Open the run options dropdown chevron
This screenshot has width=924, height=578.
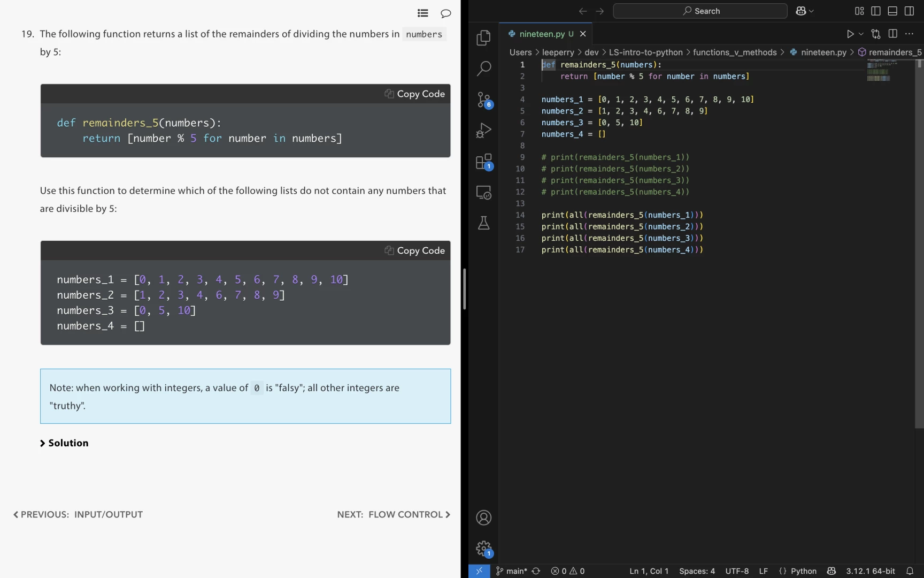[x=860, y=33]
